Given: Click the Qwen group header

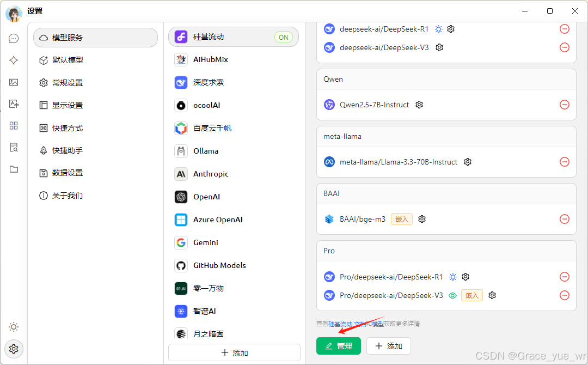Looking at the screenshot, I should click(446, 79).
